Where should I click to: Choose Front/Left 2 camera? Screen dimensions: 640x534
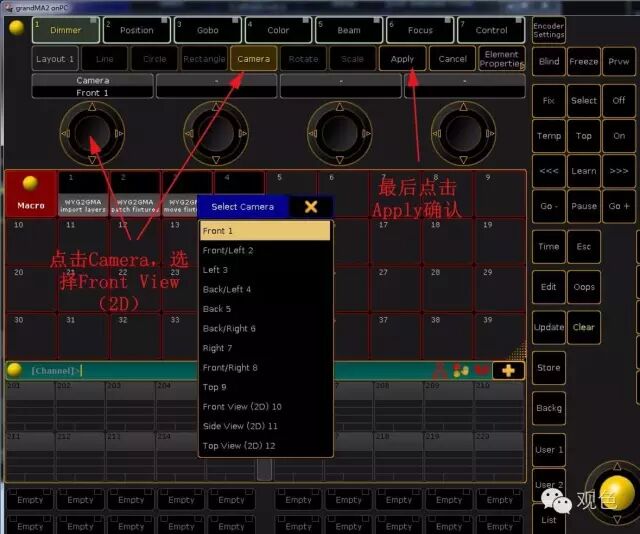click(265, 250)
